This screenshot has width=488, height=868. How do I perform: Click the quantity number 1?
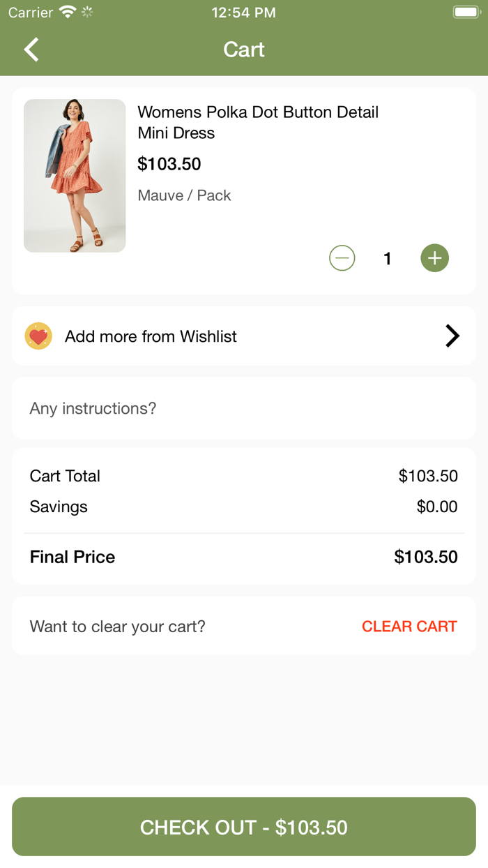(x=388, y=259)
